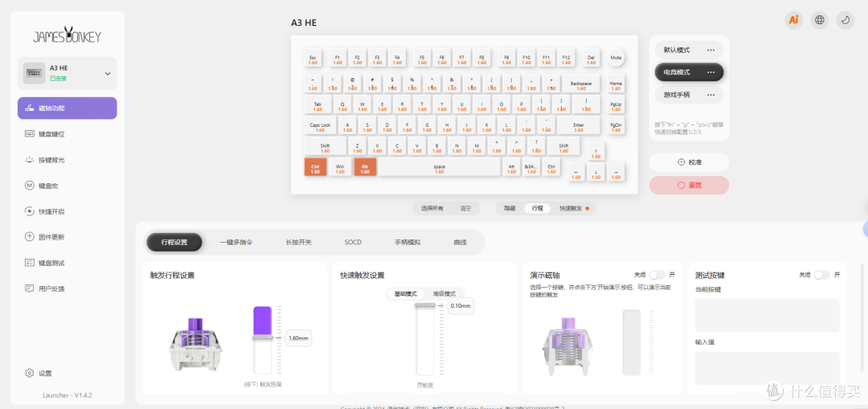The height and width of the screenshot is (409, 868).
Task: Select the Win key on the keyboard
Action: (340, 167)
